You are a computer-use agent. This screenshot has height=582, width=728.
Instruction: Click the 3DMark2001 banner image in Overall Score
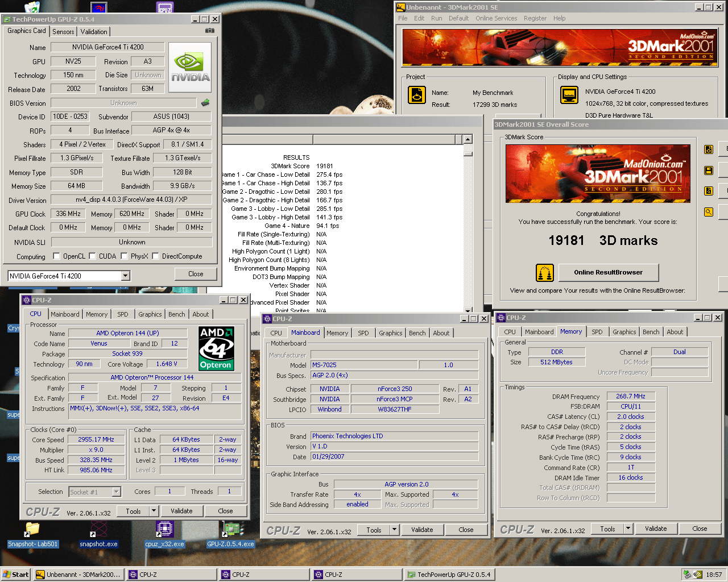point(598,173)
